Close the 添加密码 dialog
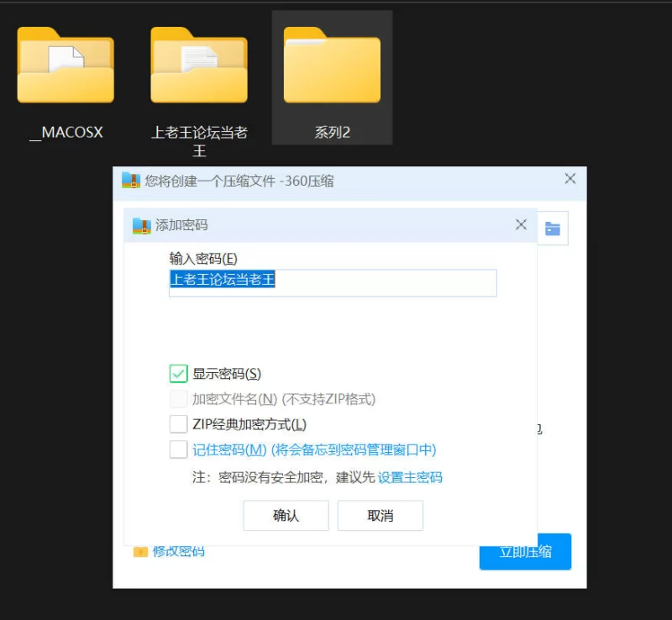The width and height of the screenshot is (672, 620). point(521,224)
